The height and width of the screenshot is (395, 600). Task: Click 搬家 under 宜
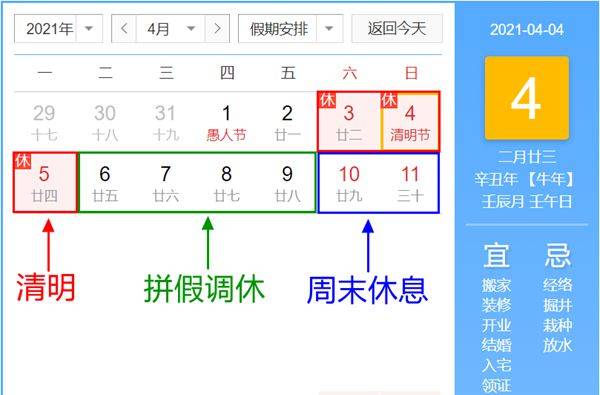pos(496,285)
